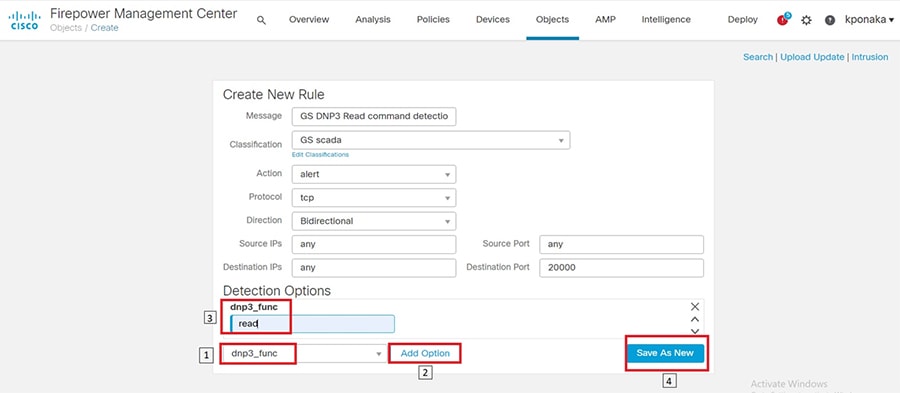
Task: Expand the Direction Bidirectional dropdown
Action: pos(374,221)
